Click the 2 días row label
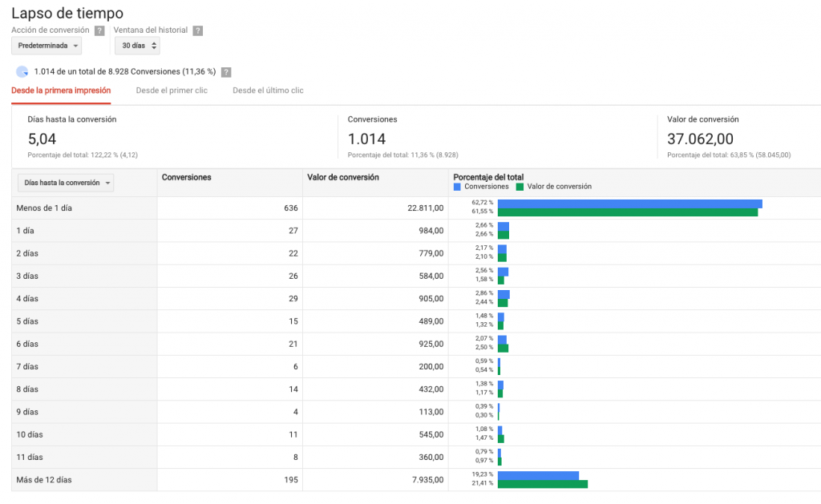The width and height of the screenshot is (821, 504). click(27, 253)
